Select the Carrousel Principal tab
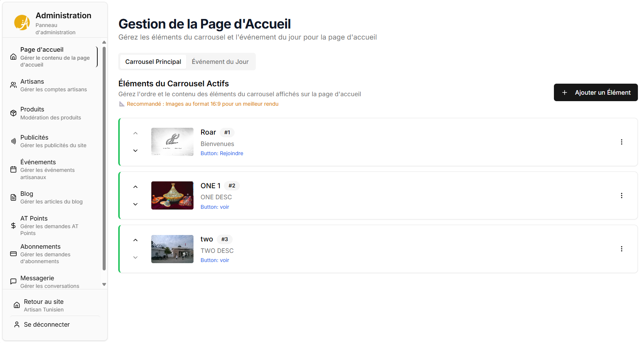 click(x=153, y=62)
